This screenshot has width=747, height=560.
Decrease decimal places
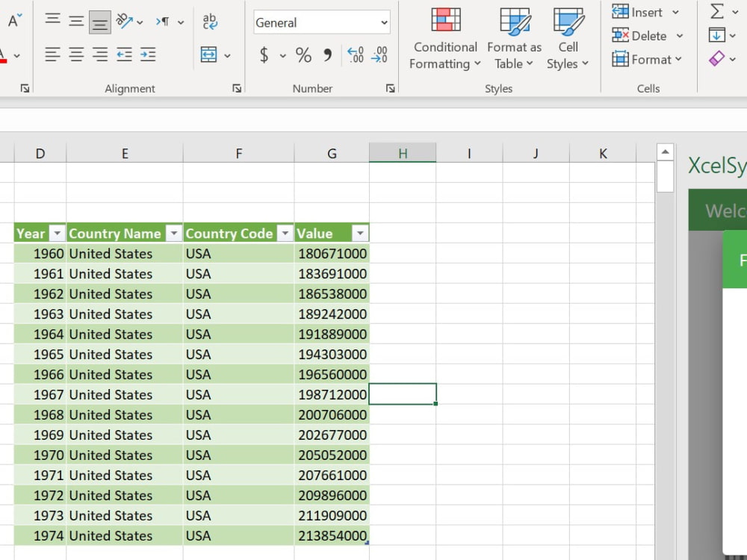tap(379, 55)
